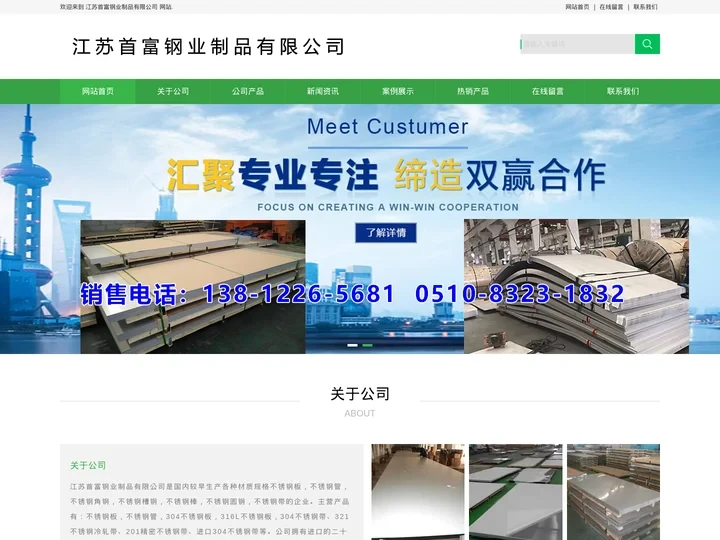Click the green search magnifier button
Image resolution: width=720 pixels, height=540 pixels.
(647, 44)
